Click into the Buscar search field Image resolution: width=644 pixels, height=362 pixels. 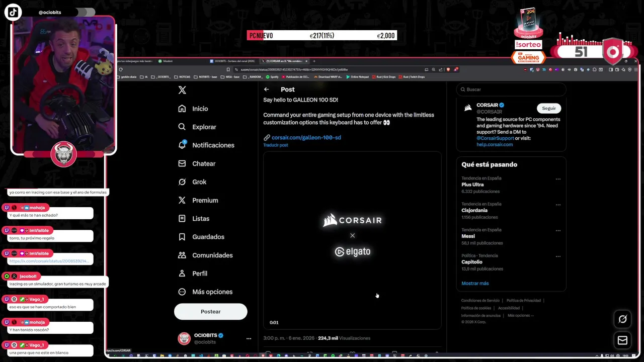click(x=511, y=89)
